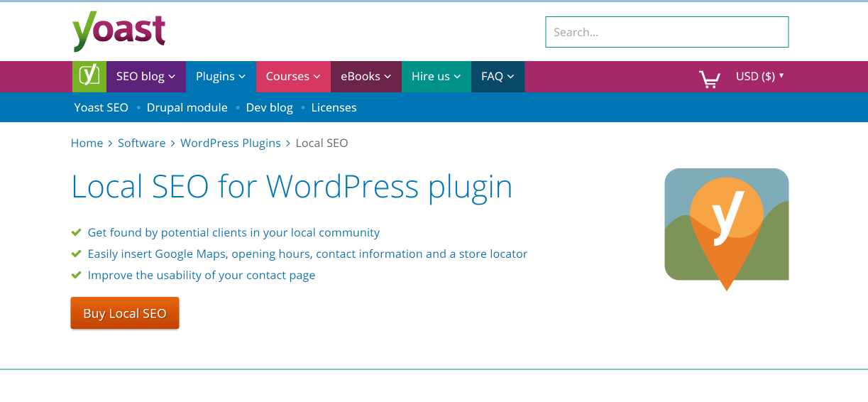Visit the Dev blog
Screen dimensions: 868x402
(x=270, y=108)
